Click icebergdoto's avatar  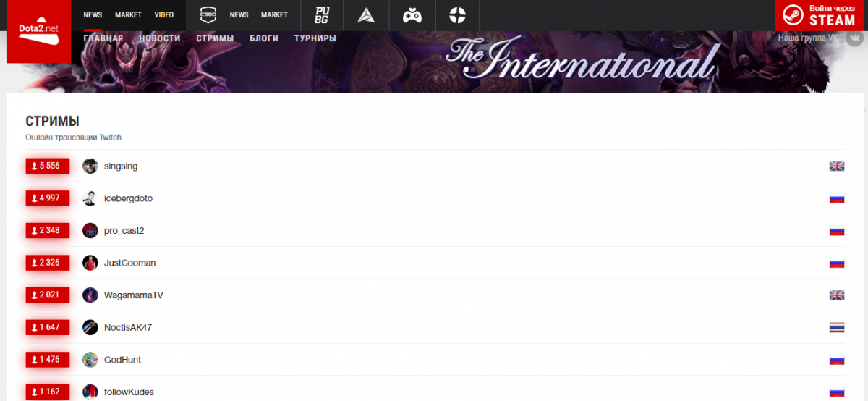(90, 198)
